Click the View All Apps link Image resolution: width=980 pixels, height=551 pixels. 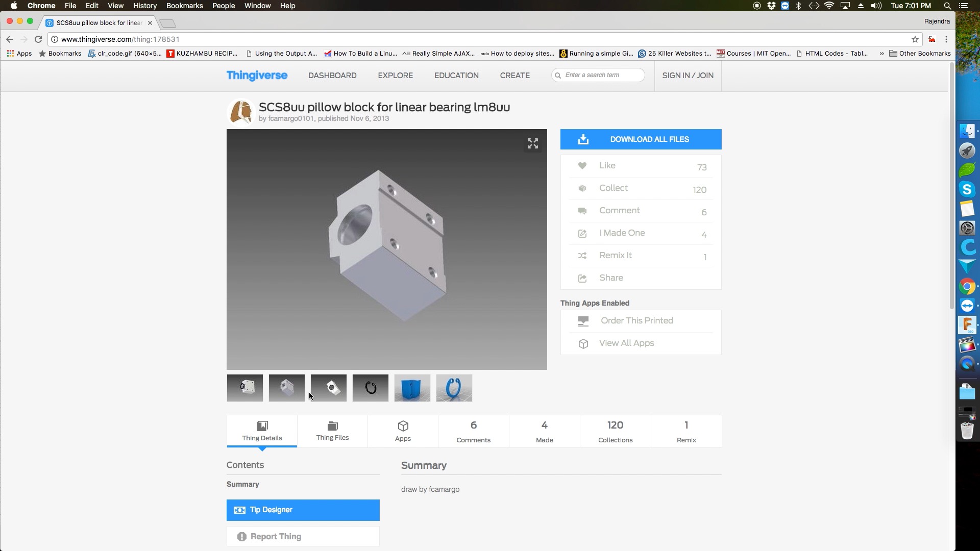pos(626,343)
